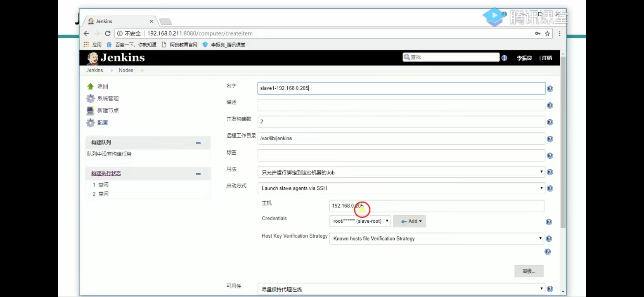Click the 配置 gear icon

90,123
